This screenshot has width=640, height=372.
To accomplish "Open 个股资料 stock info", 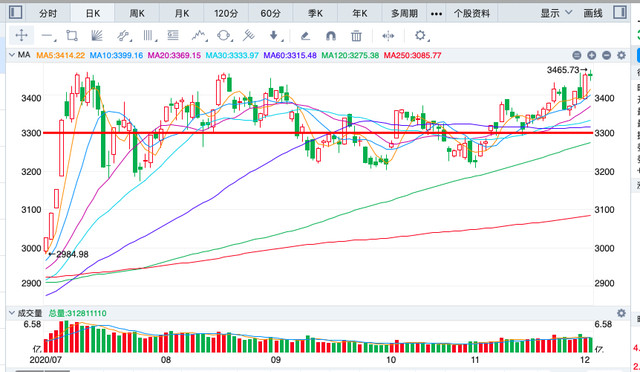I will click(x=472, y=13).
